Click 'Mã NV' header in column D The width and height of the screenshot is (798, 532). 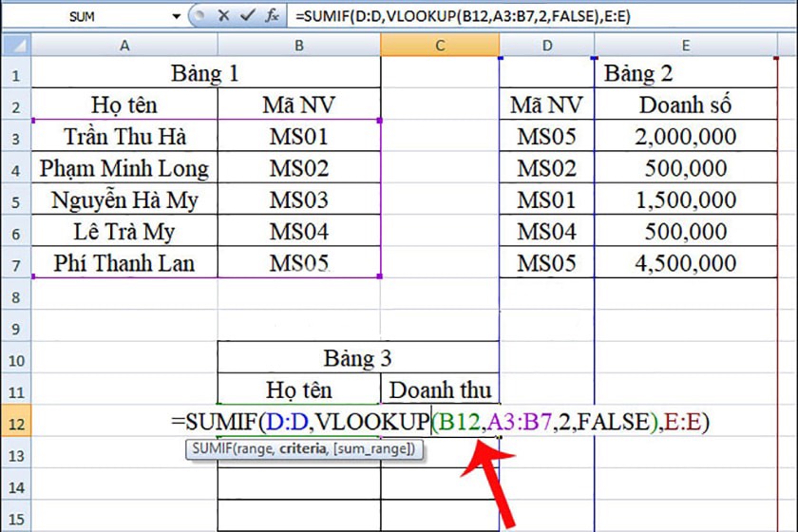point(547,104)
